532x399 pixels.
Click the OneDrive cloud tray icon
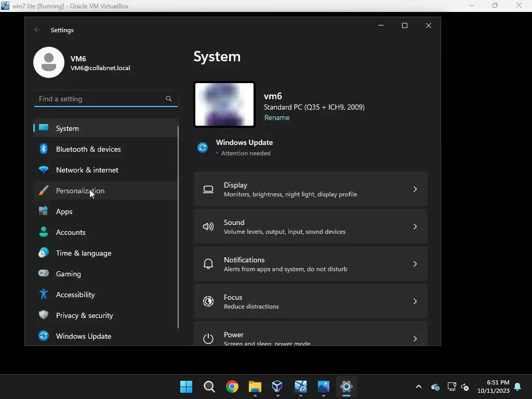point(435,387)
